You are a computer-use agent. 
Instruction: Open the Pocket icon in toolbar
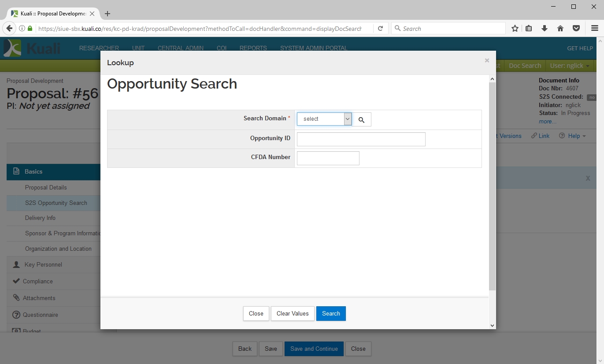pos(576,29)
